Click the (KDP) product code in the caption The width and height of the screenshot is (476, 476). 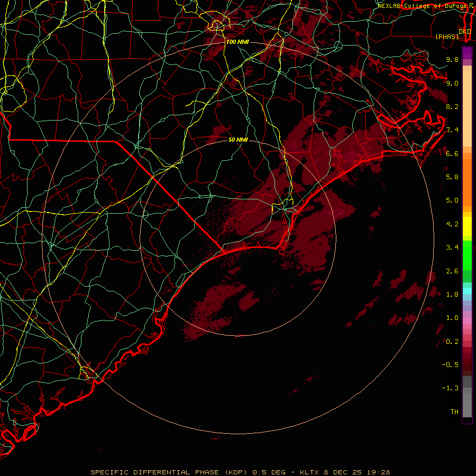coord(235,472)
